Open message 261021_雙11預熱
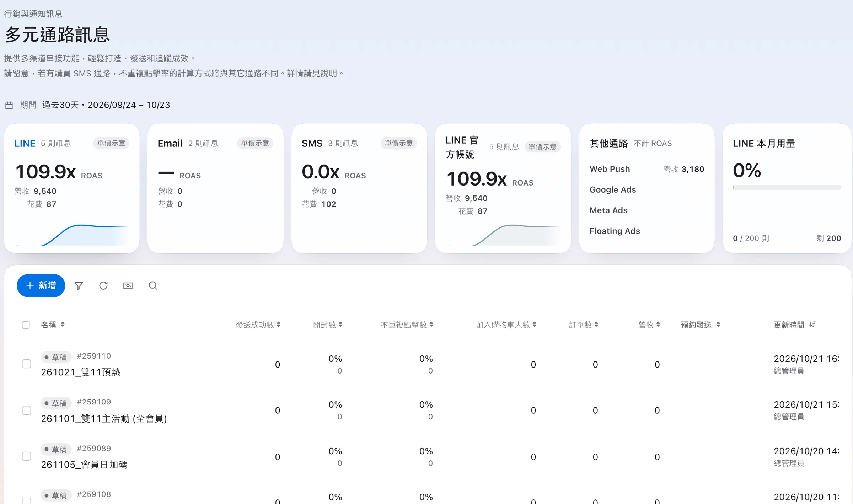 81,372
